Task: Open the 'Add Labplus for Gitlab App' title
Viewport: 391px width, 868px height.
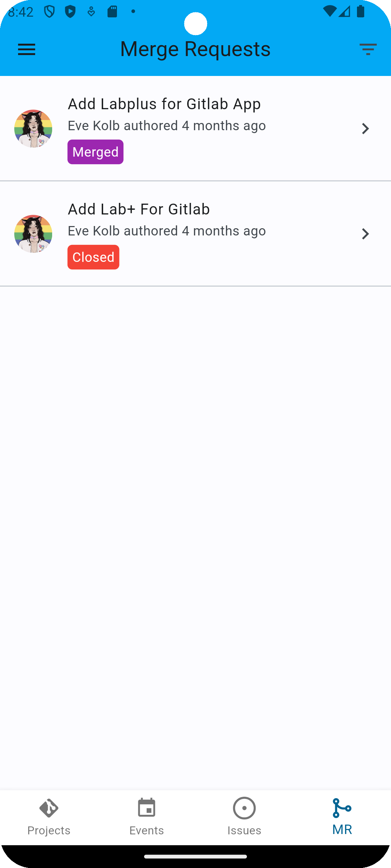Action: tap(164, 104)
